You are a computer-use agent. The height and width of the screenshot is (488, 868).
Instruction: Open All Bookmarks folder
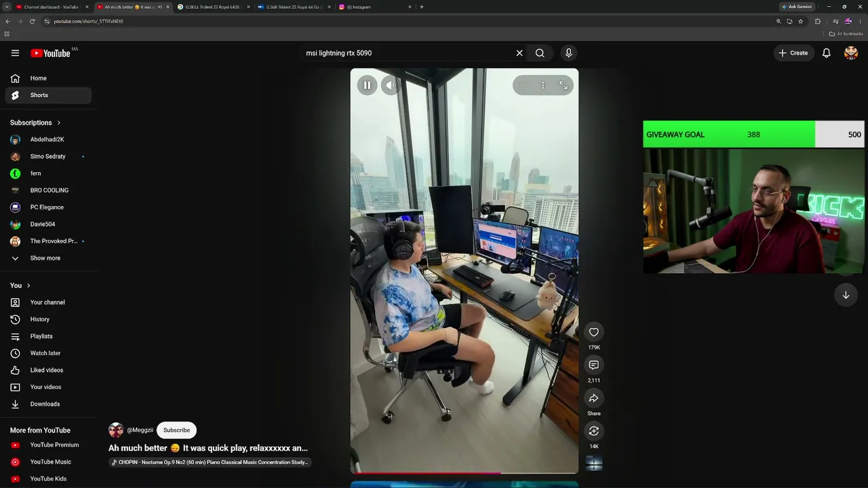tap(846, 33)
